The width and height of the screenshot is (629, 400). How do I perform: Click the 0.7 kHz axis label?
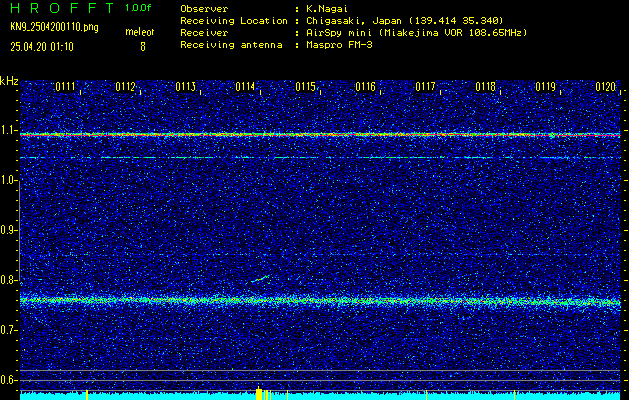coord(8,330)
